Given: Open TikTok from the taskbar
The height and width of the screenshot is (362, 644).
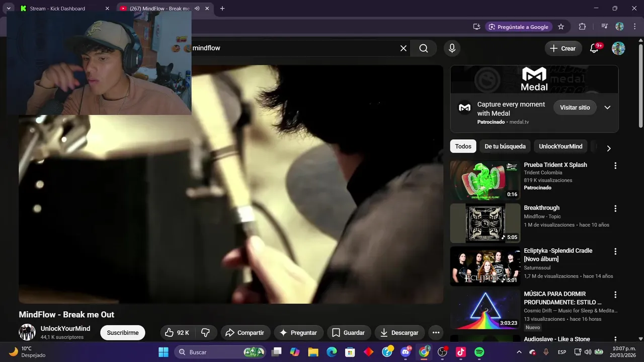Looking at the screenshot, I should 461,352.
